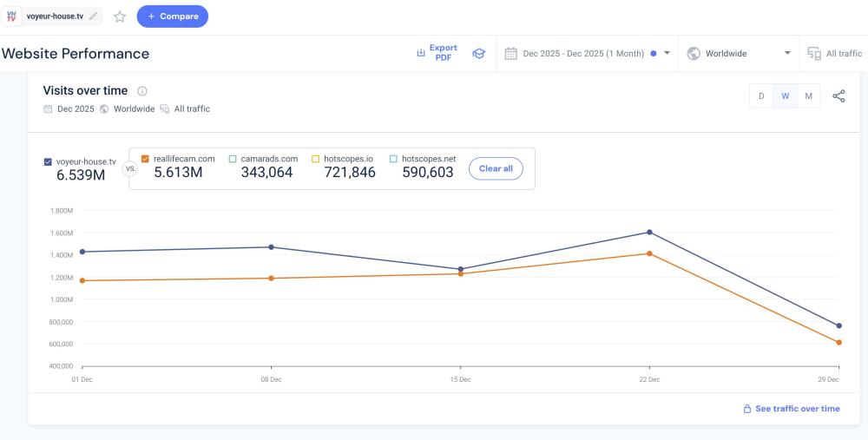Click the share icon on Visits chart
The width and height of the screenshot is (868, 440).
(x=838, y=96)
